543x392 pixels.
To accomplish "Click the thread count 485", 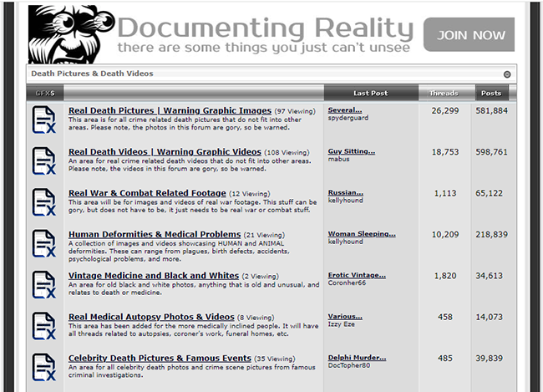I will (445, 358).
